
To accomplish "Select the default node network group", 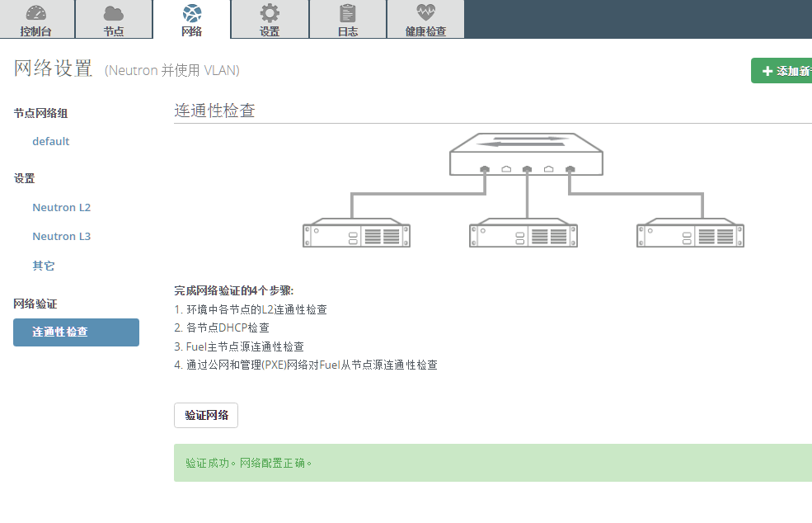I will [51, 142].
